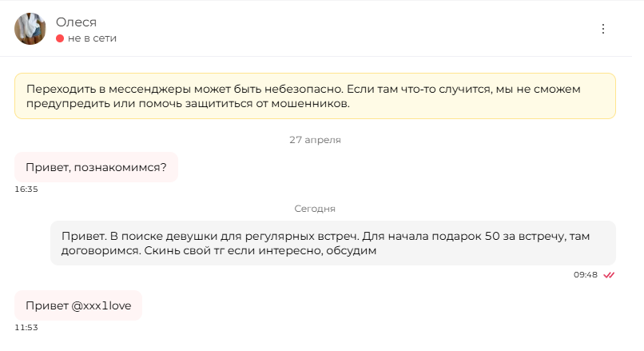The width and height of the screenshot is (644, 351).
Task: Click Олеся's round profile avatar
Action: coord(30,29)
